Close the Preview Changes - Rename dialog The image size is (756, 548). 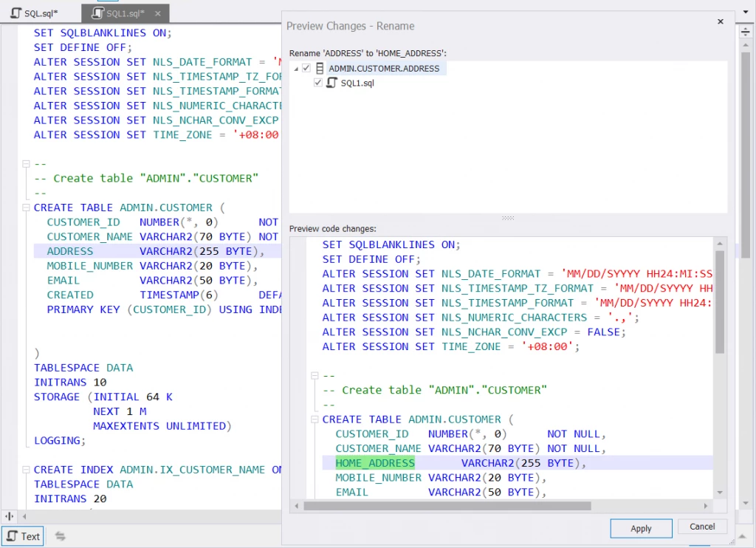721,21
